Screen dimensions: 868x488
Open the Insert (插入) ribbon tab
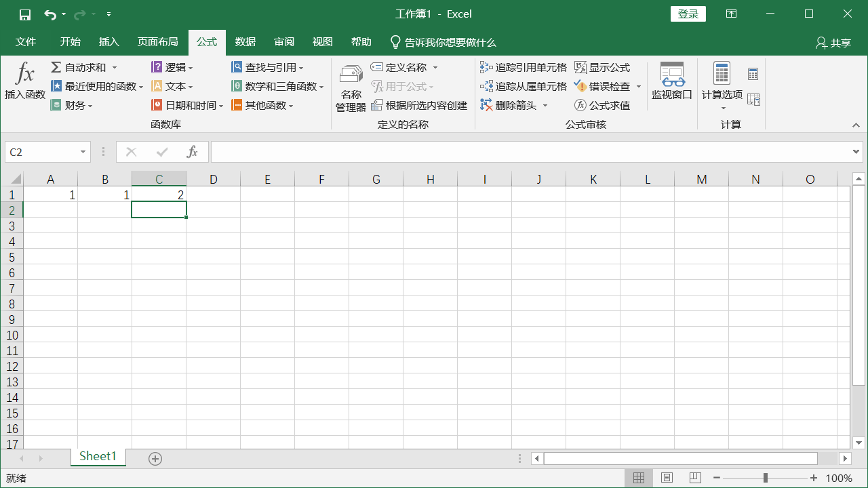108,42
